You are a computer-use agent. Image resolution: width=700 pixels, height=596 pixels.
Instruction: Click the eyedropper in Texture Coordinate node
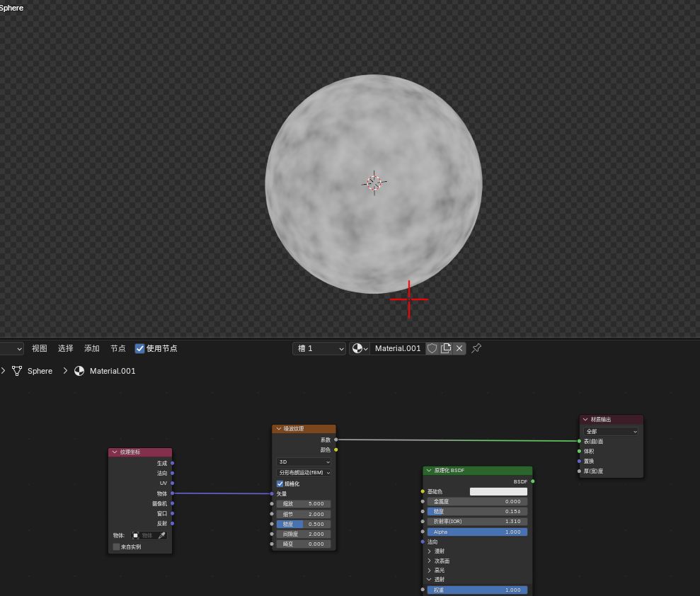[162, 536]
